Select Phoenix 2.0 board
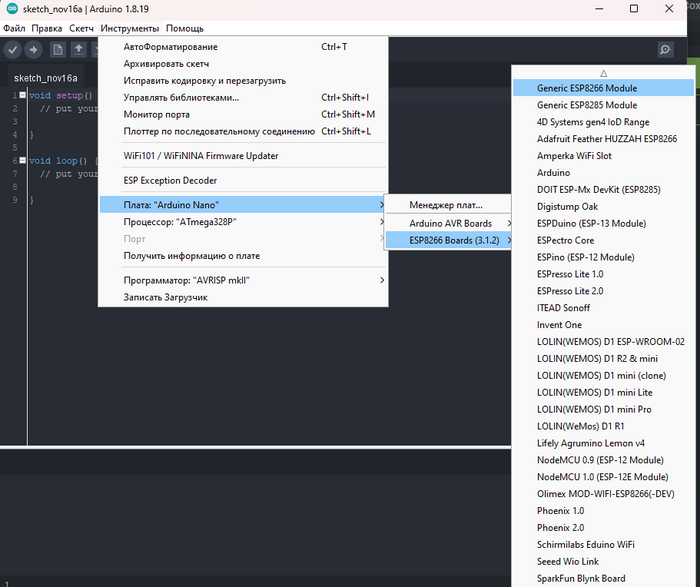Viewport: 700px width, 587px height. (604, 528)
